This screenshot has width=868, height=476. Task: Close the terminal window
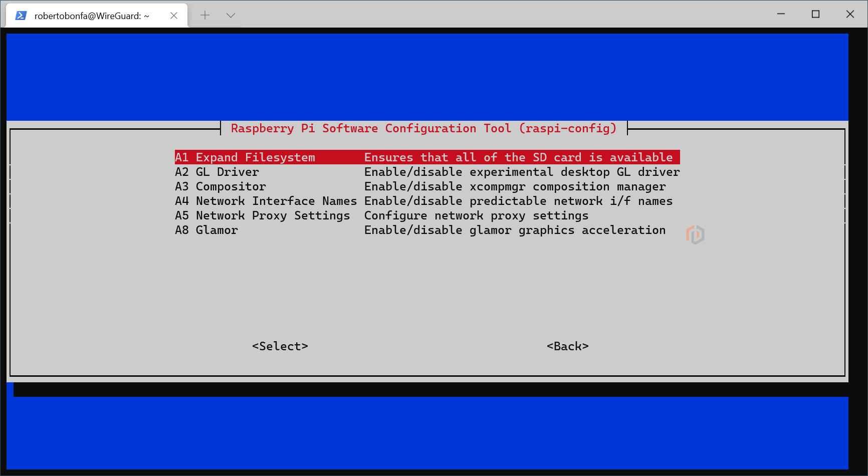click(x=850, y=14)
